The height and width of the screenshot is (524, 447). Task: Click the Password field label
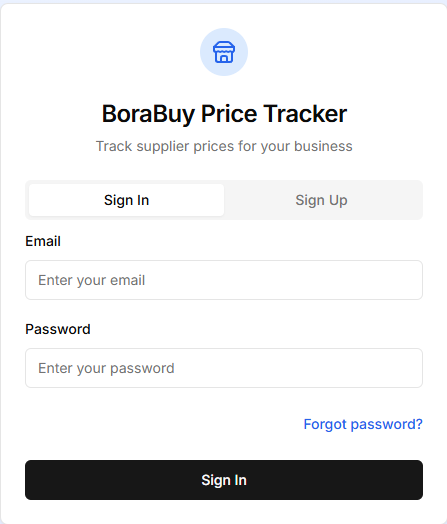coord(58,329)
